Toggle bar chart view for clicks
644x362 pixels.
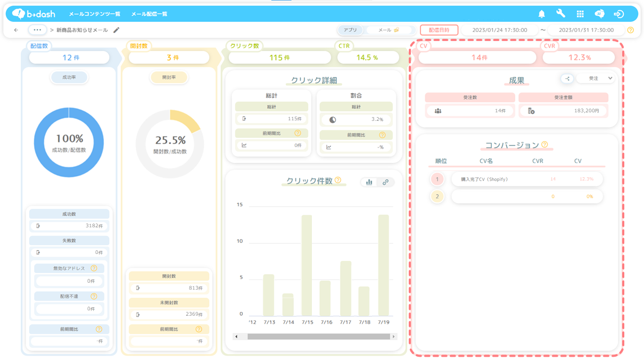369,182
